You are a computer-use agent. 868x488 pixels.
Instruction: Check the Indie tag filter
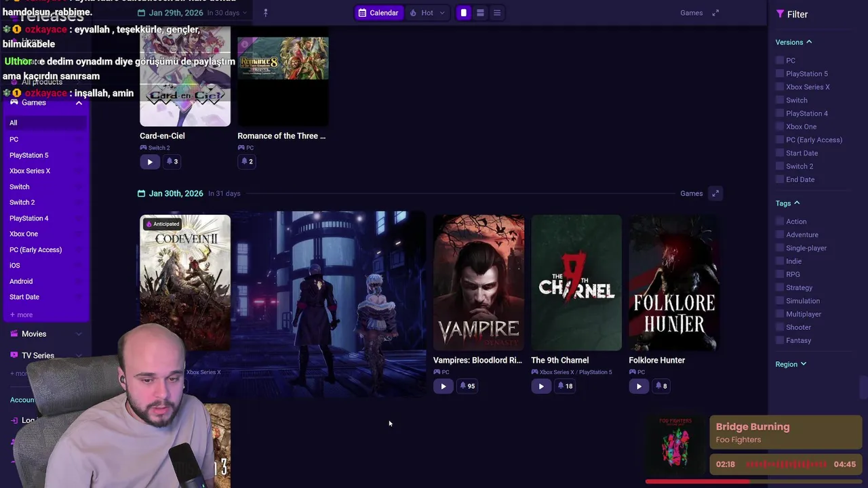(780, 261)
